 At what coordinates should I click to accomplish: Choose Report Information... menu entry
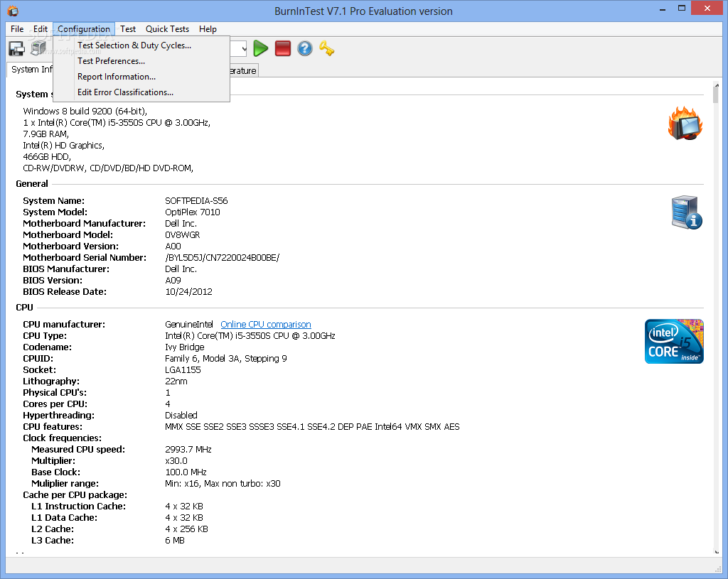141,77
